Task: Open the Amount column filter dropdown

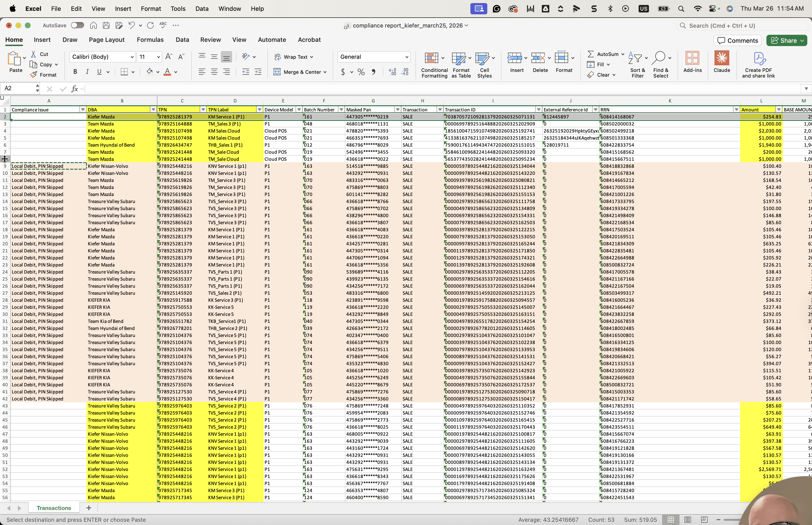Action: point(779,110)
